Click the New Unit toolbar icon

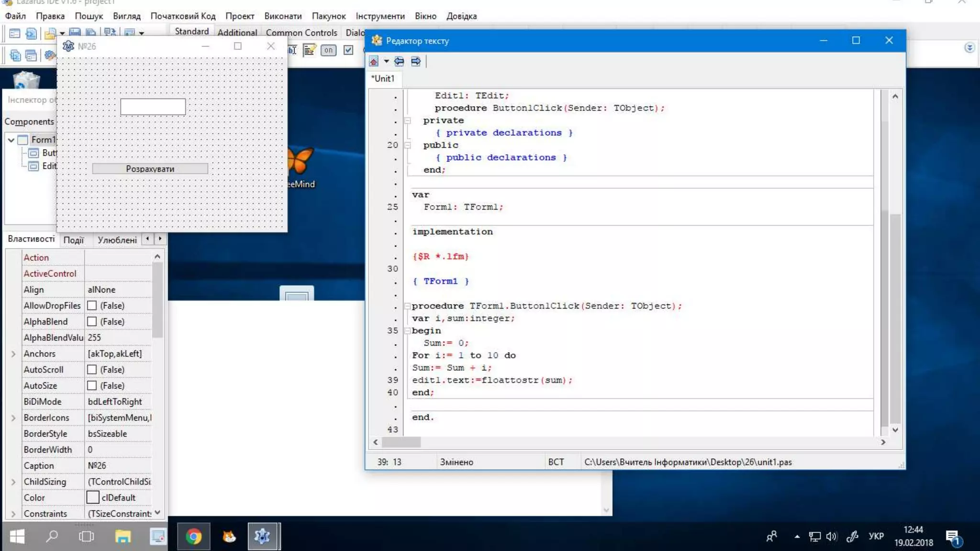[31, 33]
